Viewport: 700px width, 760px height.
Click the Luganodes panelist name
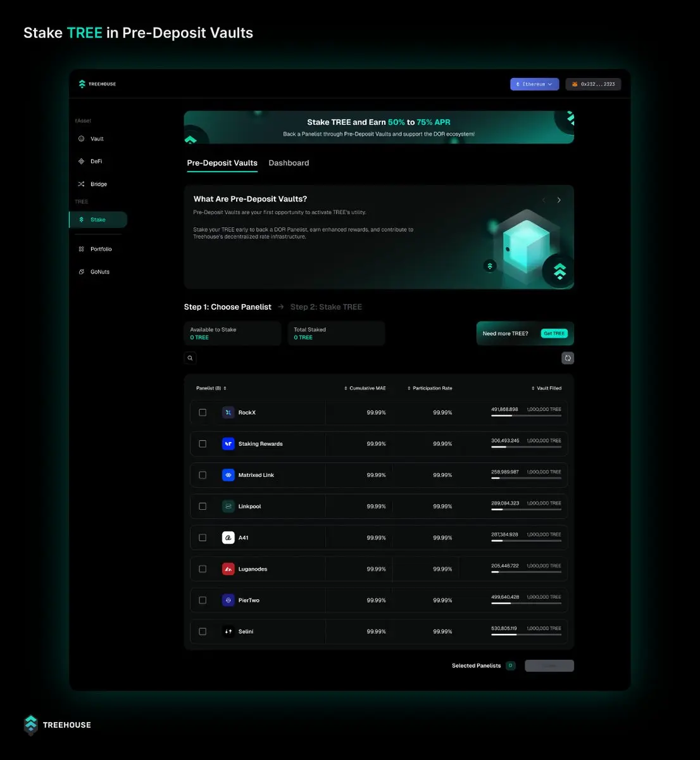tap(253, 569)
